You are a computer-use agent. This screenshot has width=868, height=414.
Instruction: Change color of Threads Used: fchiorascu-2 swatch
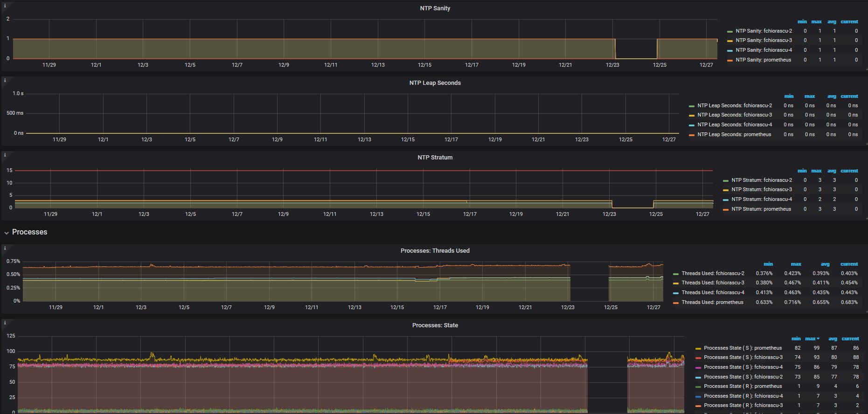click(x=675, y=274)
